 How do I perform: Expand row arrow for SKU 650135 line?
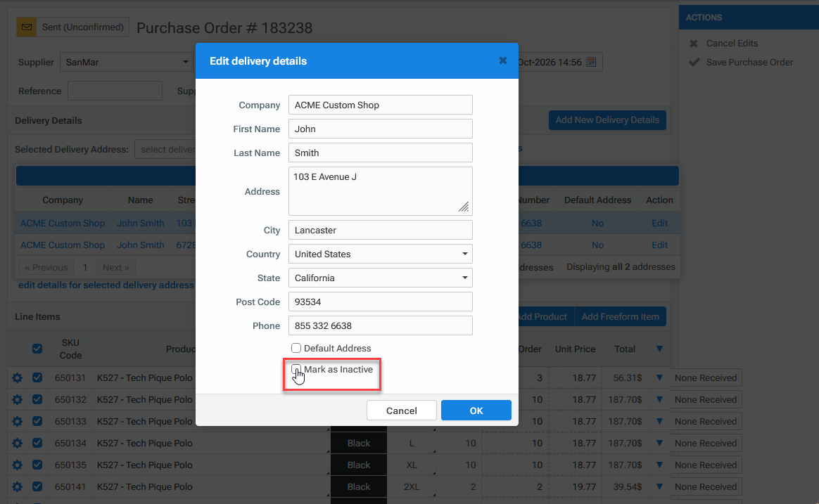click(x=659, y=465)
